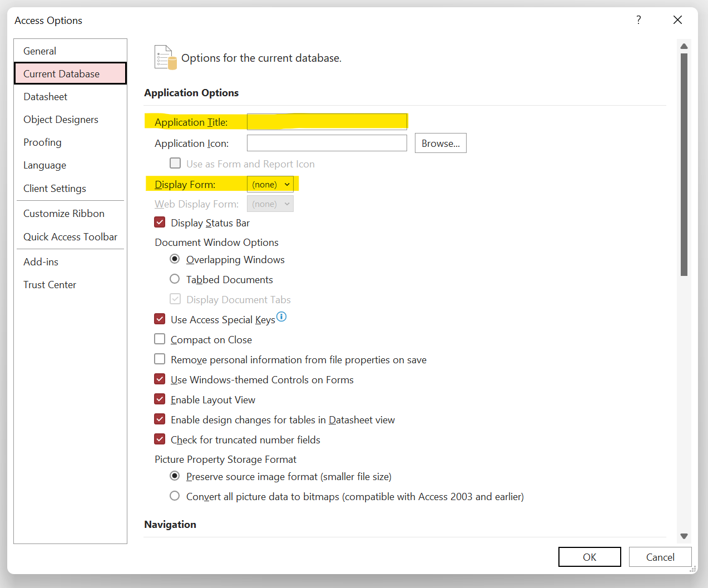Click the help question mark icon

(638, 20)
